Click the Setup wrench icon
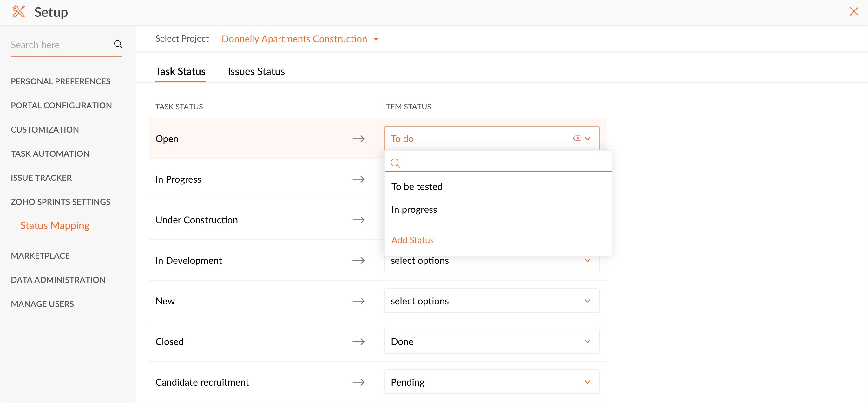The height and width of the screenshot is (403, 868). (18, 12)
